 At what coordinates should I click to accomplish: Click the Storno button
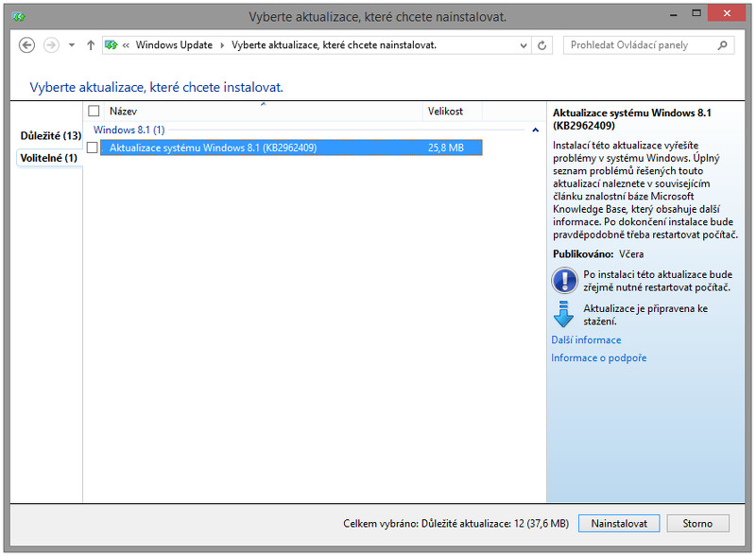point(697,523)
